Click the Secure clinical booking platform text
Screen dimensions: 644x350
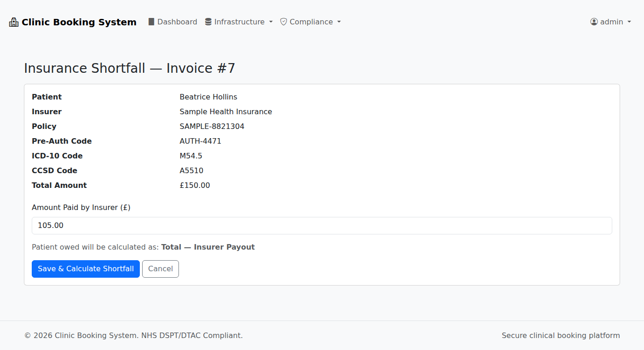click(x=561, y=336)
